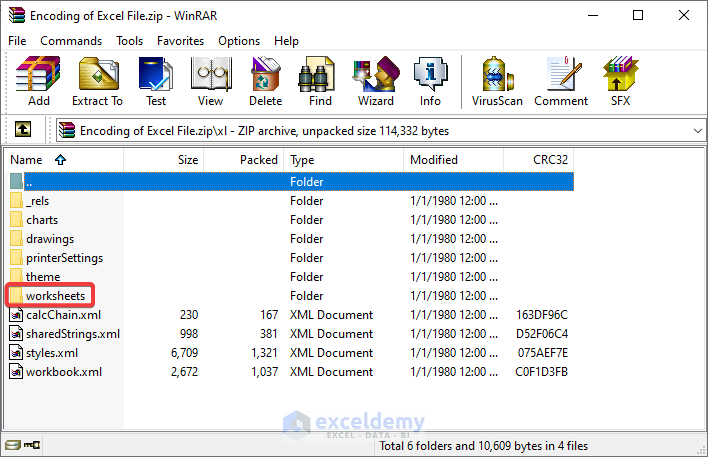
Task: Show archive Info
Action: pos(430,82)
